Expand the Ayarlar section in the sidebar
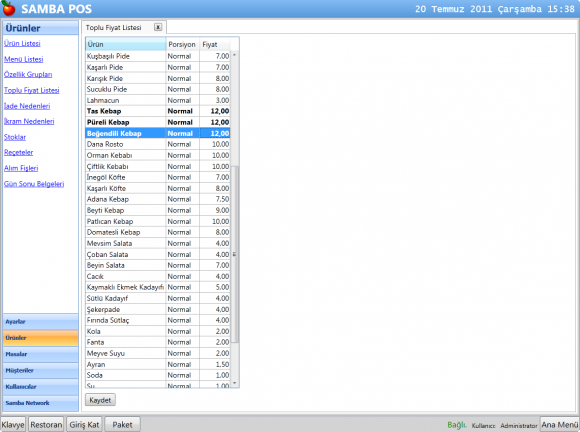The height and width of the screenshot is (432, 580). pos(41,322)
